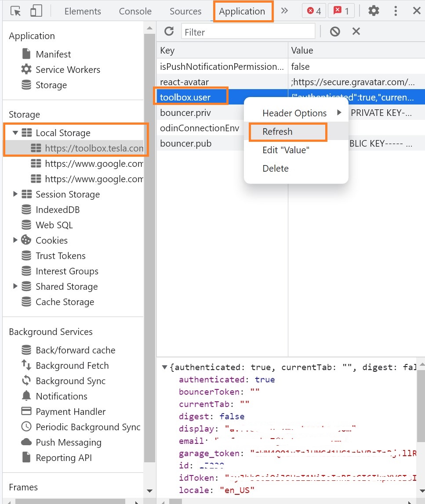Open the three-dot customize DevTools menu
This screenshot has height=504, width=425.
click(x=396, y=11)
